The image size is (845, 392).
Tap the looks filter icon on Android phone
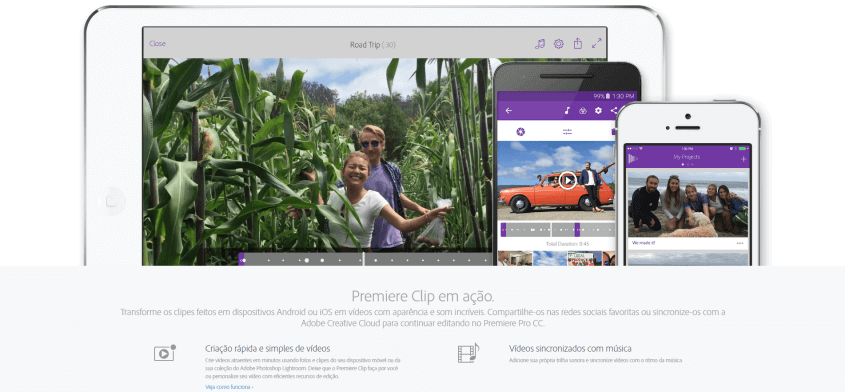(x=583, y=111)
